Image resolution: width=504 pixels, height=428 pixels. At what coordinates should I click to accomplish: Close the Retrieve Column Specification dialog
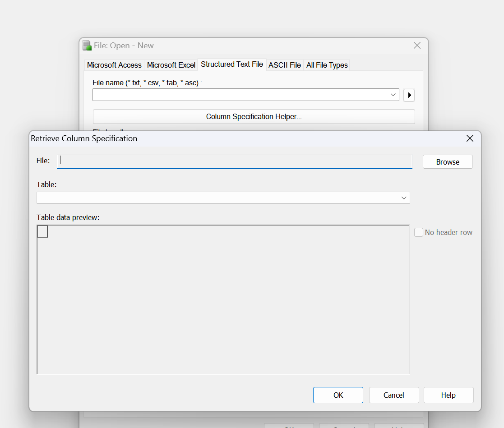coord(470,138)
